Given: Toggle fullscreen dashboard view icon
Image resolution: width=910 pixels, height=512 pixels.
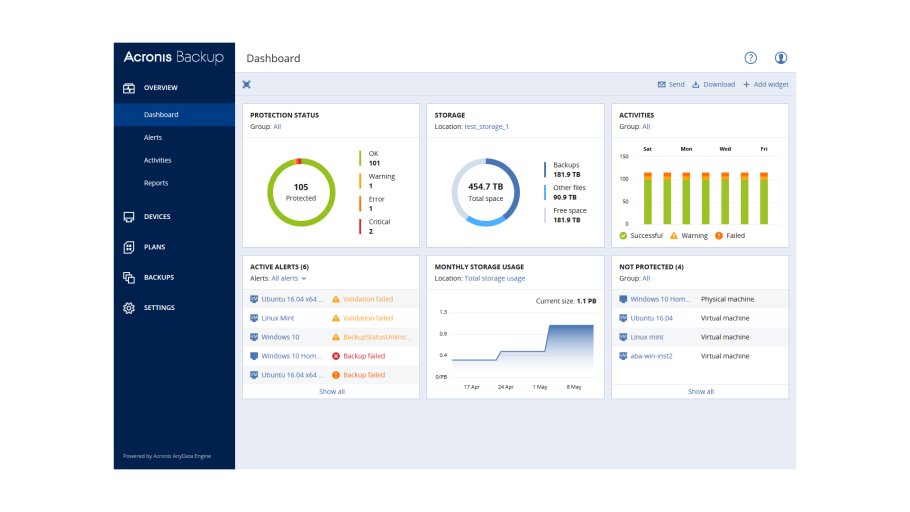Looking at the screenshot, I should [x=247, y=85].
